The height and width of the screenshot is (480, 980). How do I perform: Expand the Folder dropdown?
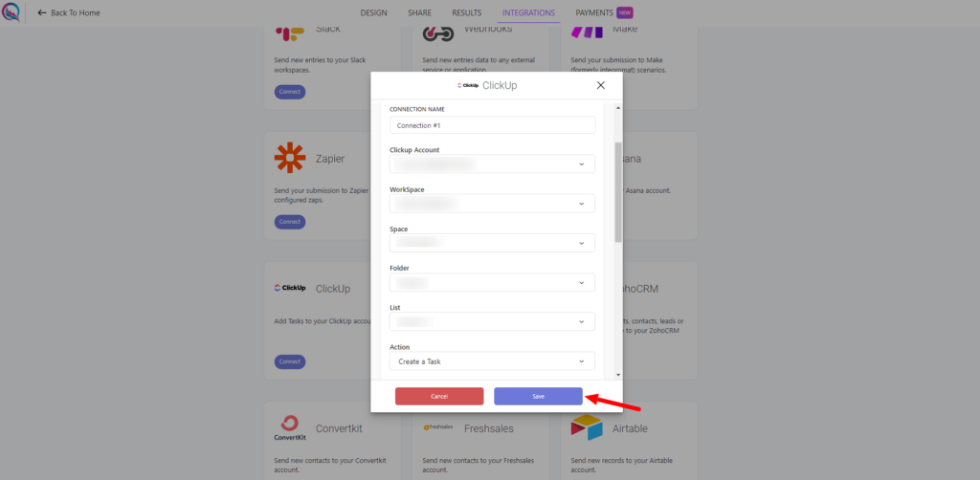tap(493, 282)
